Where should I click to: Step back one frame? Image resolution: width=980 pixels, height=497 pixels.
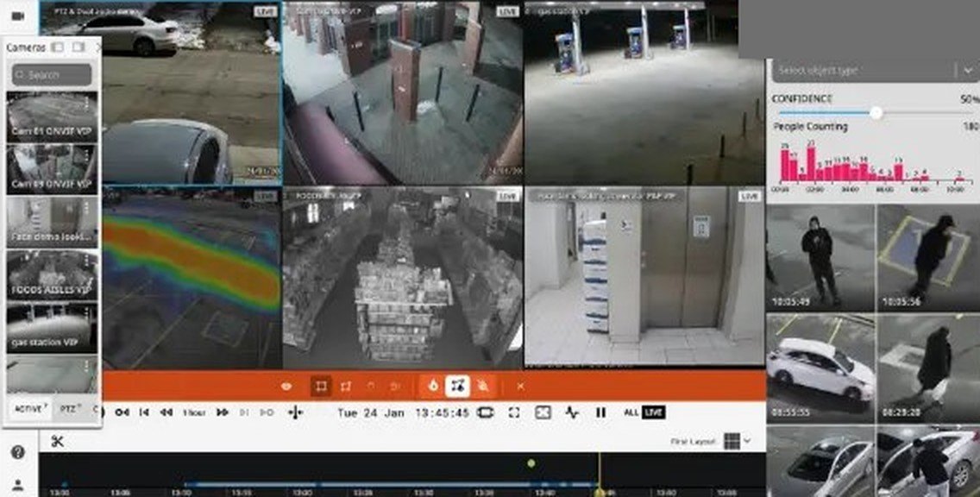pyautogui.click(x=144, y=412)
